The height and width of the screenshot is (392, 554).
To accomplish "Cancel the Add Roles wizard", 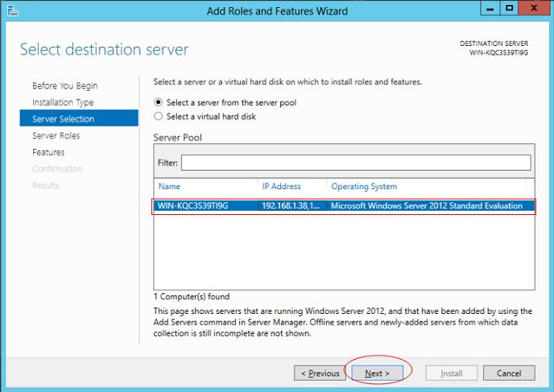I will pyautogui.click(x=509, y=373).
